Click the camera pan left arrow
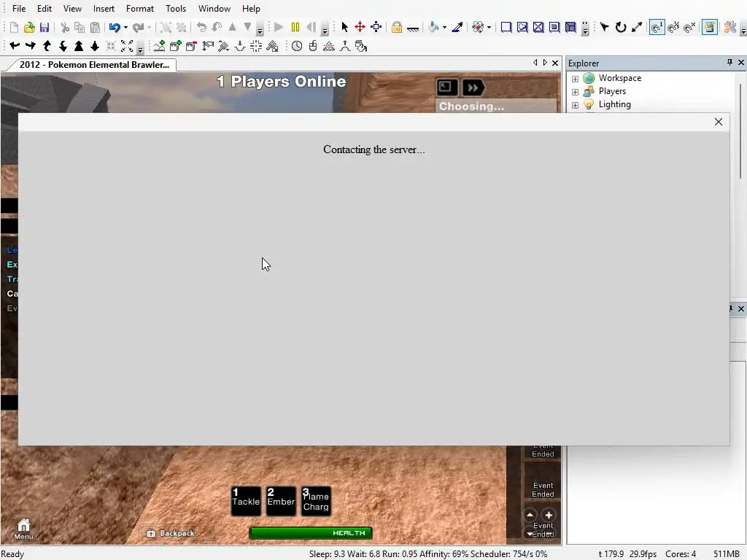Viewport: 747px width, 560px height. point(15,46)
